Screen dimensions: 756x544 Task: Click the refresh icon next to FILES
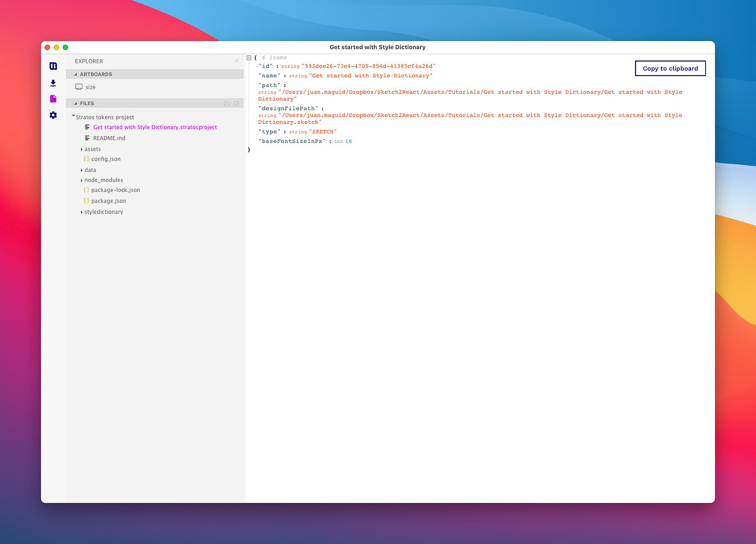pos(237,103)
